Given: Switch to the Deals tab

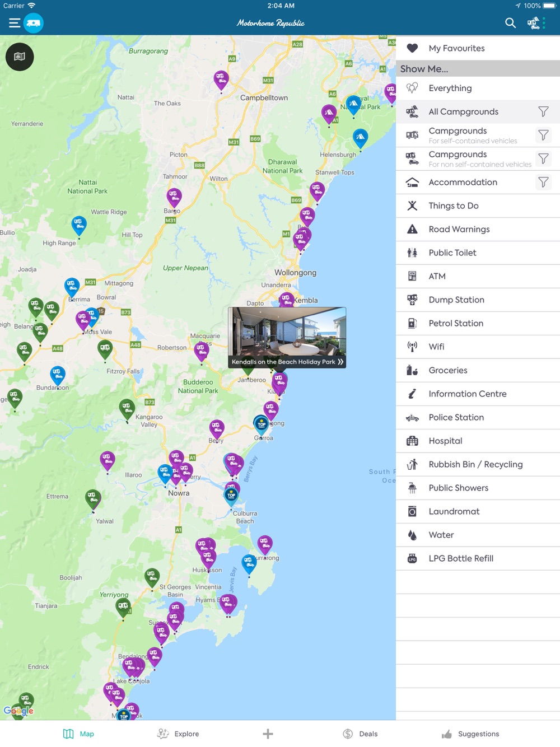Looking at the screenshot, I should (x=360, y=734).
